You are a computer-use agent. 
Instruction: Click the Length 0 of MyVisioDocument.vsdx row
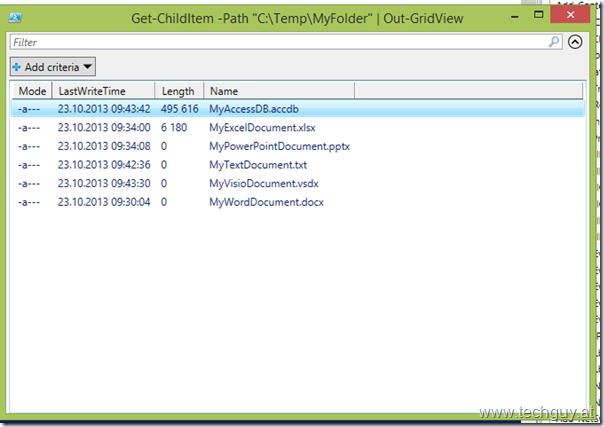(164, 183)
